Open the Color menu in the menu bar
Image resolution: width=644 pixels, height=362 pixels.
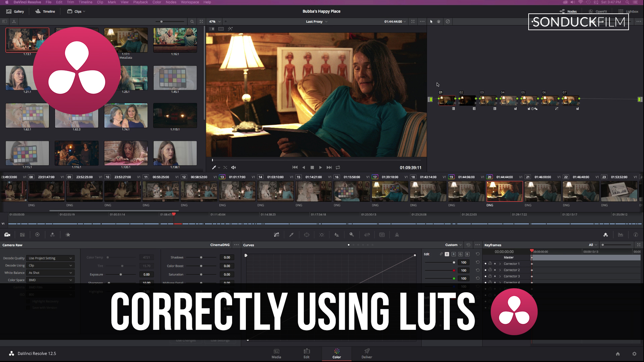tap(157, 2)
